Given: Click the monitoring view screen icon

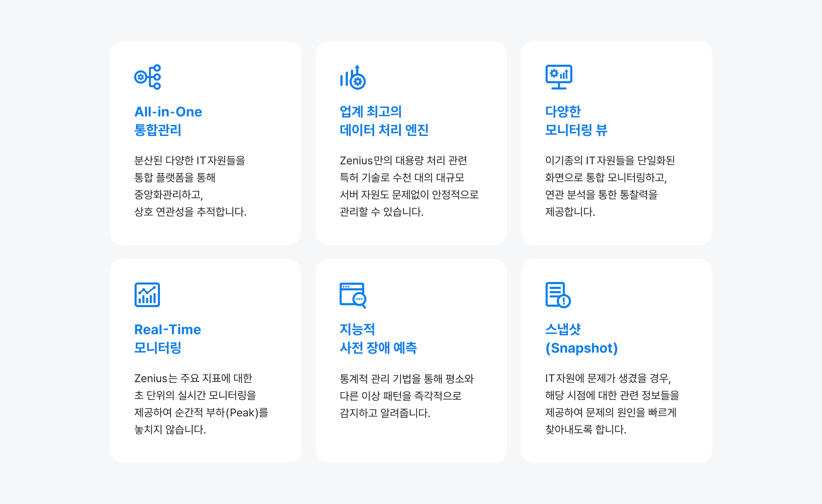Looking at the screenshot, I should (x=559, y=77).
